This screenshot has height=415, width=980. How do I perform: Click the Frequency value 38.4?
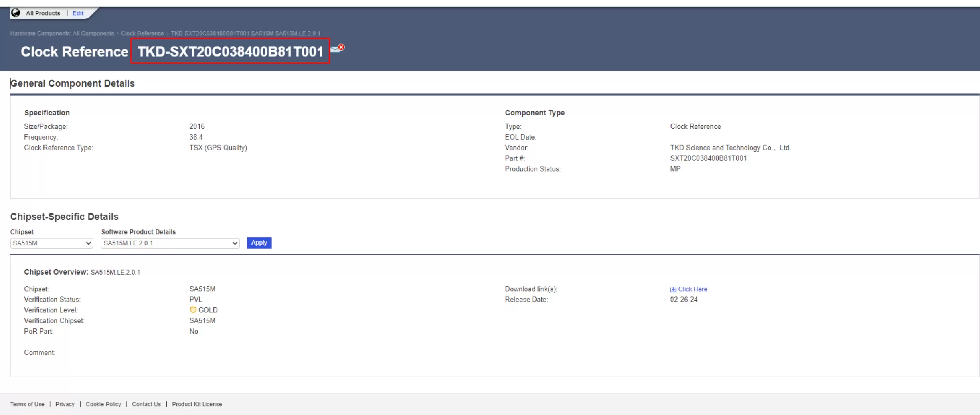point(196,137)
